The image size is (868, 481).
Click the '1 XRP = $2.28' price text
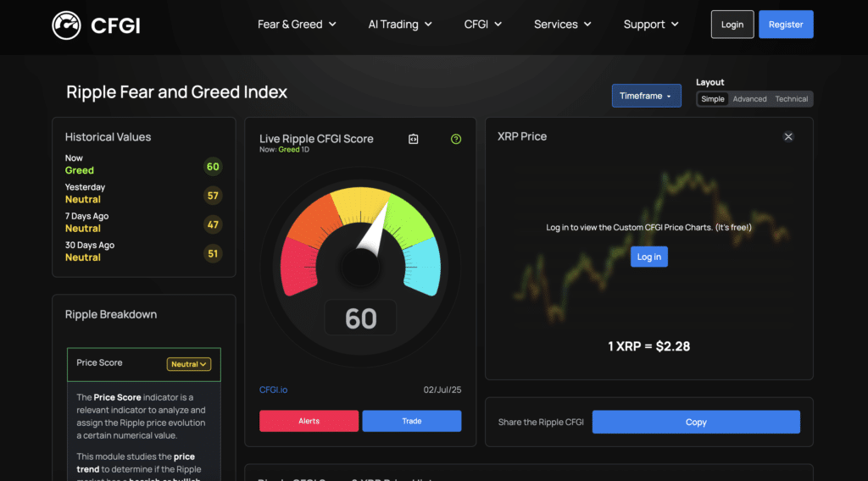[x=648, y=346]
